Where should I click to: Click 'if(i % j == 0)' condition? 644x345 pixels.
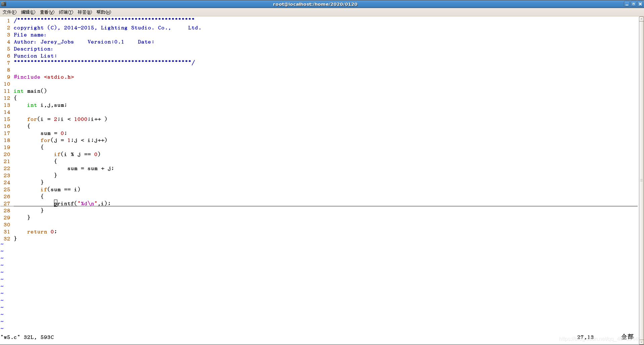pos(77,154)
